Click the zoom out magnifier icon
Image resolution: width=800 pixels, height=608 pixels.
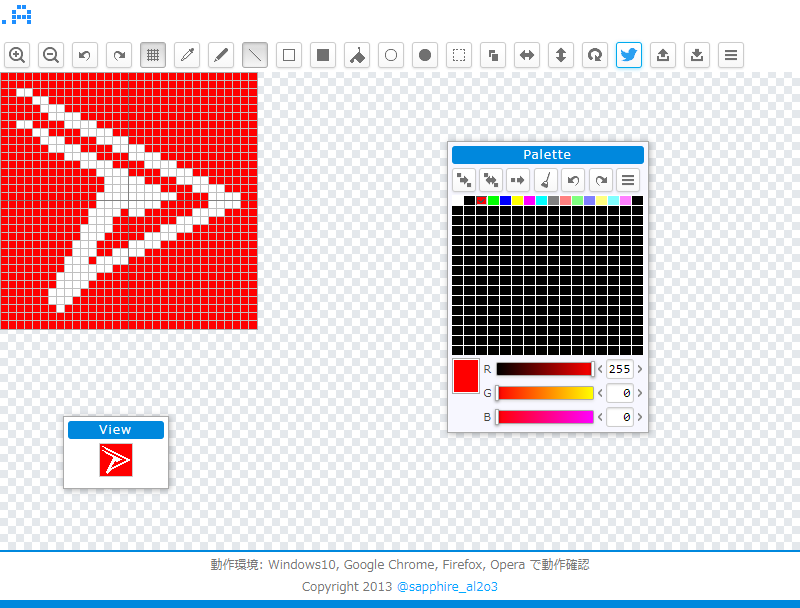(51, 55)
